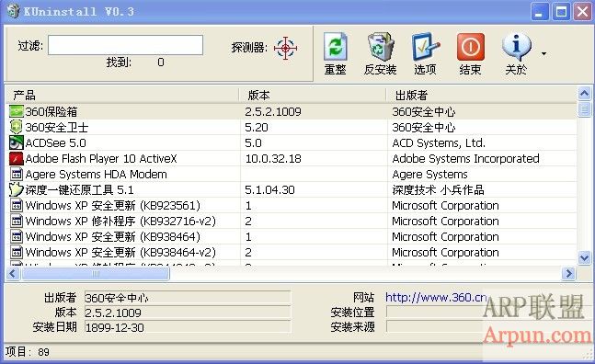Select icon of Windows XP 安全更新 (KB938464-v2)

17,252
